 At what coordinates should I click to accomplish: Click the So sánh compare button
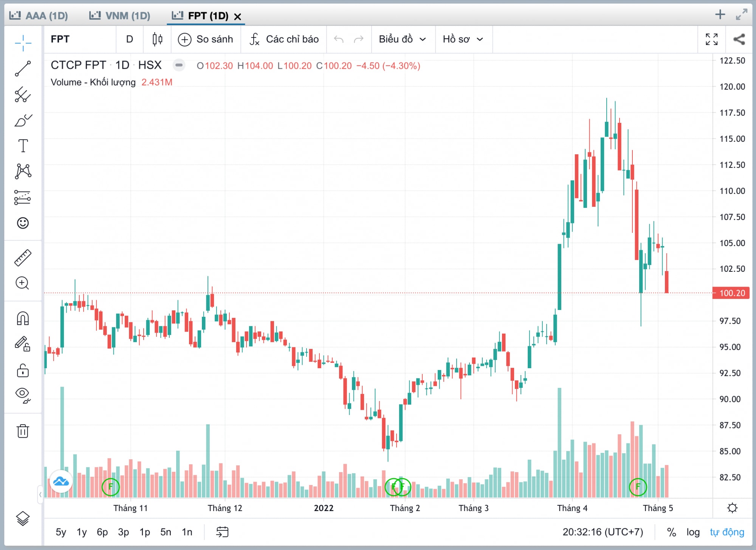tap(206, 39)
